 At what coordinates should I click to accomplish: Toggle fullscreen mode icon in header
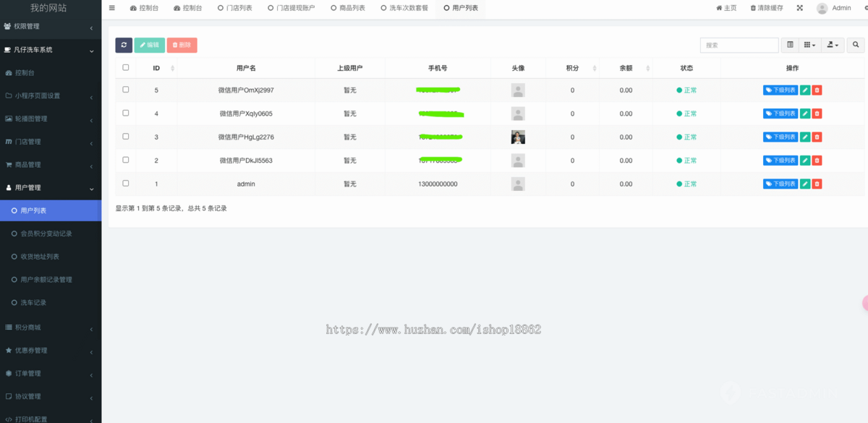[800, 8]
